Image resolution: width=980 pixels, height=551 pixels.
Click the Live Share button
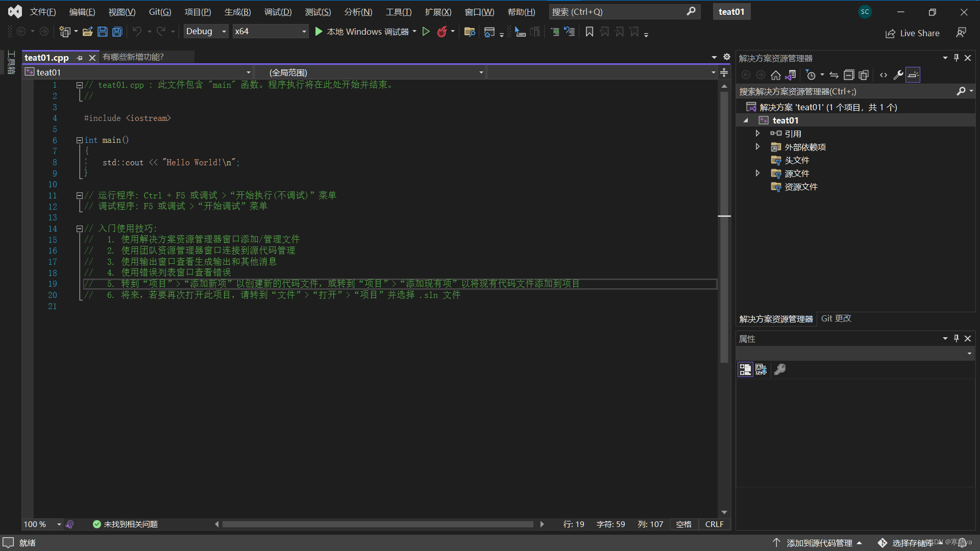pyautogui.click(x=913, y=33)
